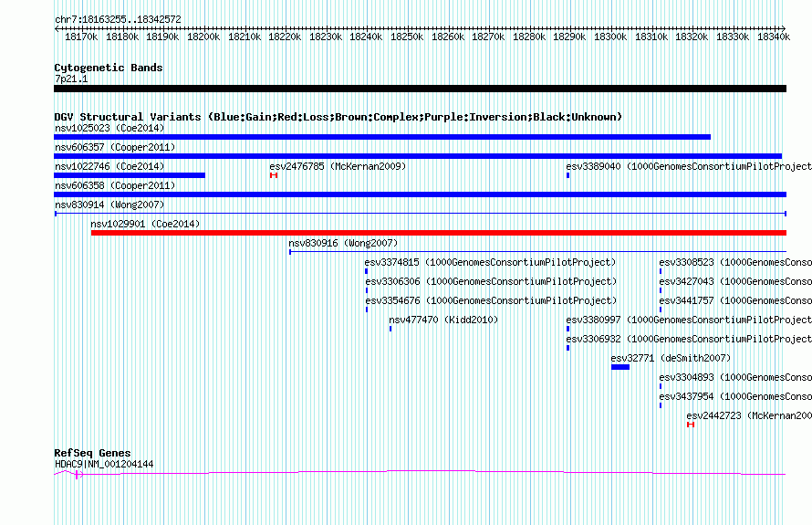This screenshot has height=525, width=812.
Task: Click the small blue esv3374815 marker
Action: pos(366,271)
